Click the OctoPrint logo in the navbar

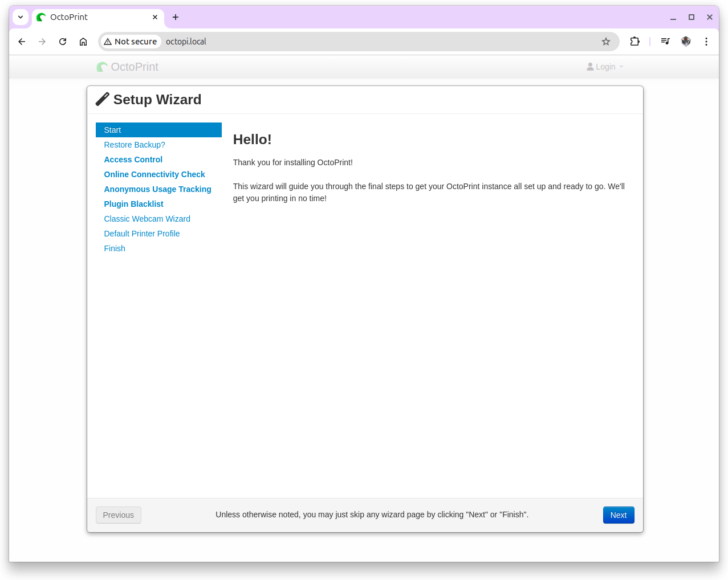(x=128, y=67)
